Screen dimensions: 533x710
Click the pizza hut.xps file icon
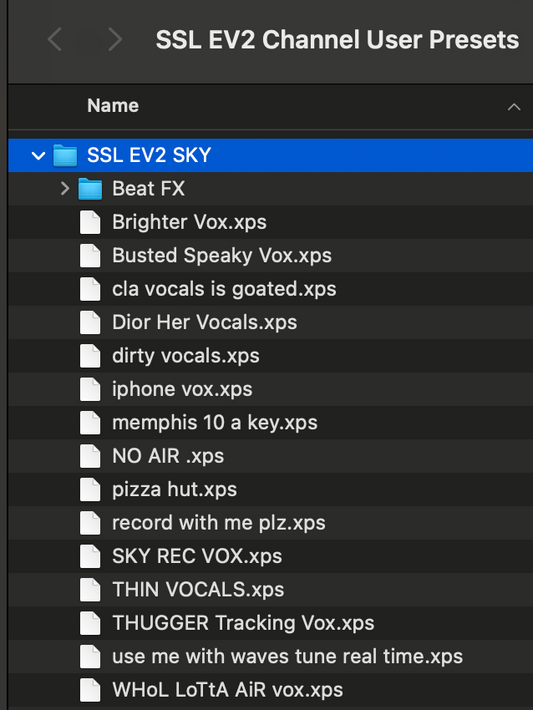pos(90,489)
